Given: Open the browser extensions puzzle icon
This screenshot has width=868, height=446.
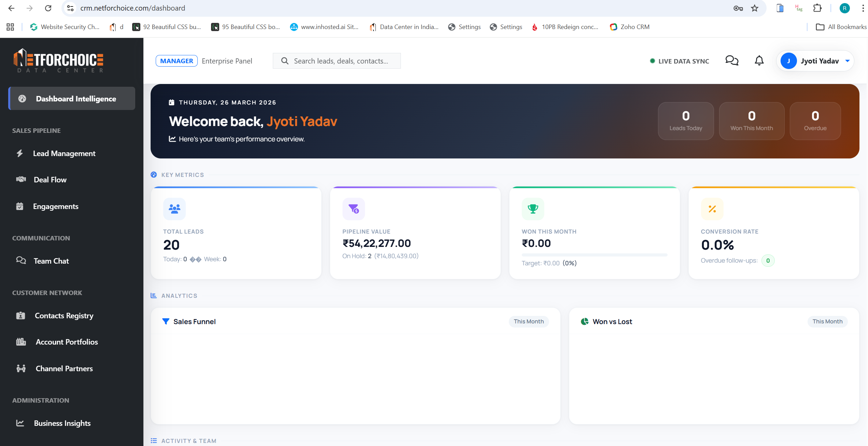Looking at the screenshot, I should [817, 8].
